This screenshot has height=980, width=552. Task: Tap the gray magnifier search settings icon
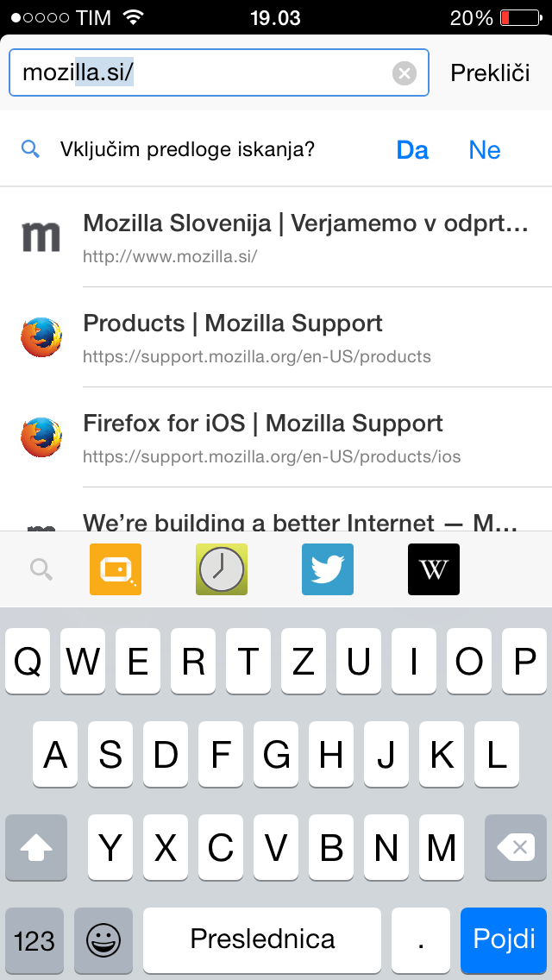click(x=41, y=569)
